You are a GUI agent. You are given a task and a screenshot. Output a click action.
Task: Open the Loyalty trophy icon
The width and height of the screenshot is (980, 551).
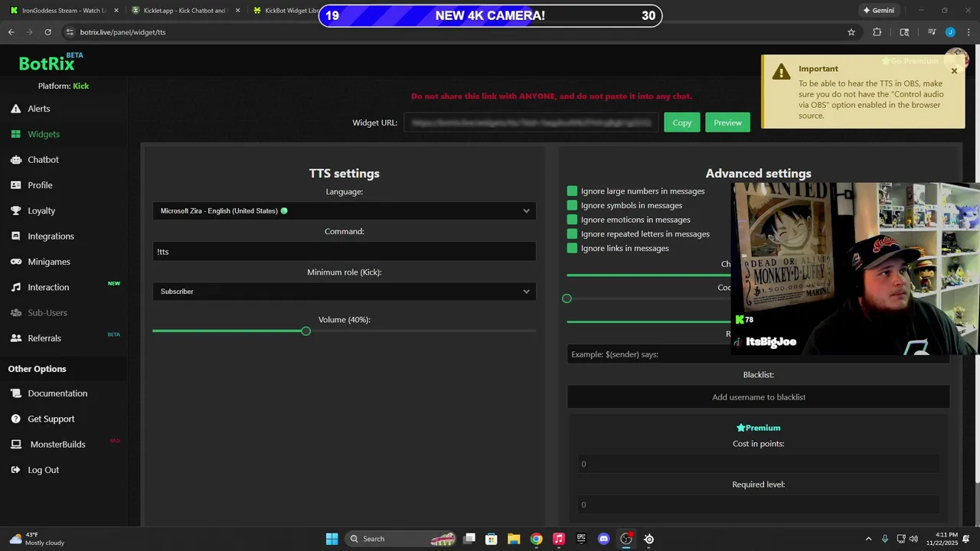coord(15,210)
